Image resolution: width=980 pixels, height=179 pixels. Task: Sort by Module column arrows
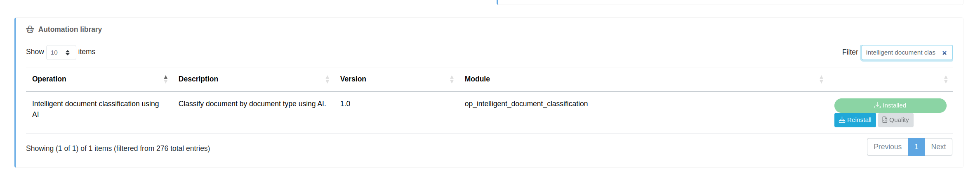(x=821, y=79)
